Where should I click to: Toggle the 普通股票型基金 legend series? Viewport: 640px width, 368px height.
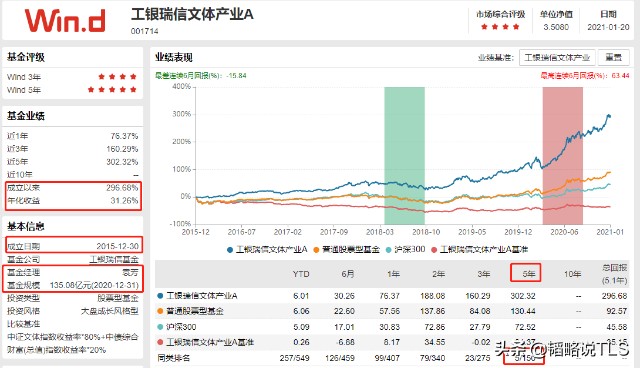coord(347,249)
